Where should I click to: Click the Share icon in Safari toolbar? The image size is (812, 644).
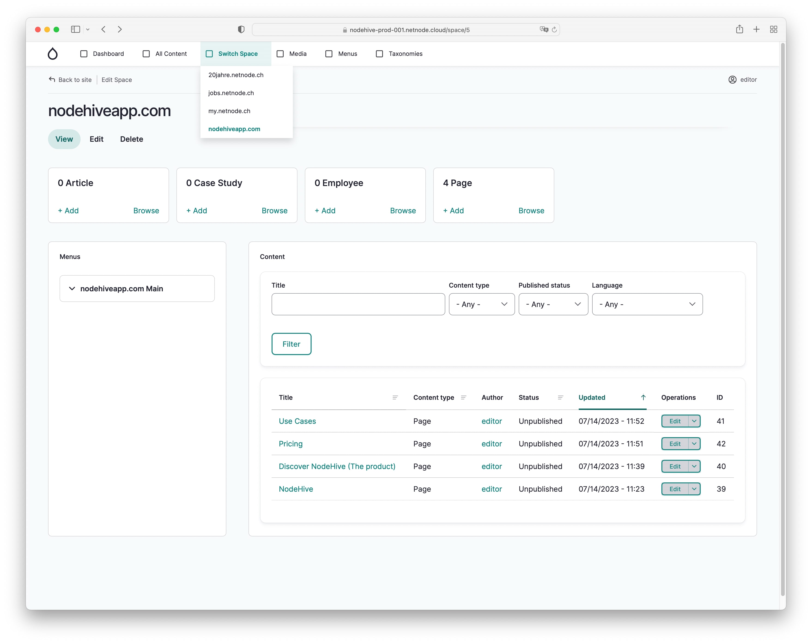739,29
